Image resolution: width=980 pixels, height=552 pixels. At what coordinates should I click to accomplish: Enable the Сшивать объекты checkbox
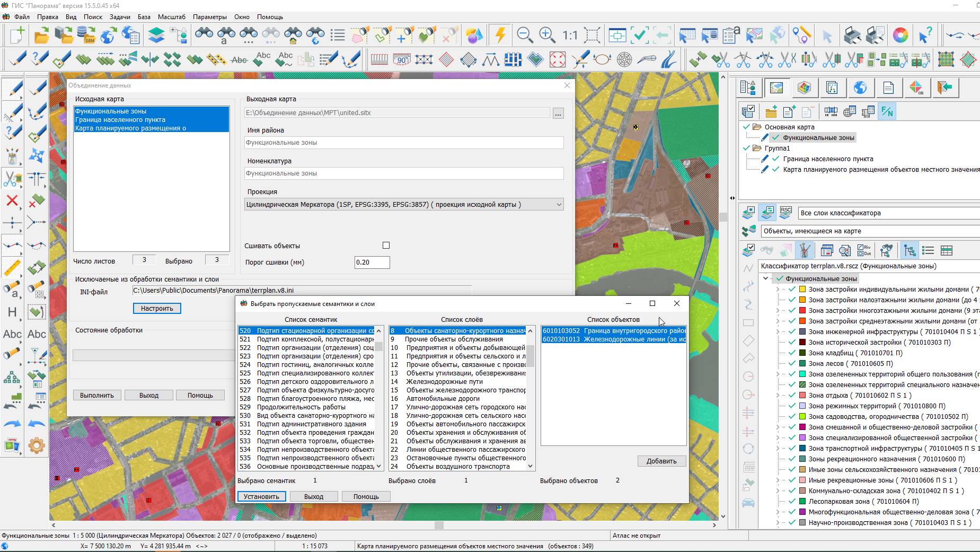(x=386, y=246)
